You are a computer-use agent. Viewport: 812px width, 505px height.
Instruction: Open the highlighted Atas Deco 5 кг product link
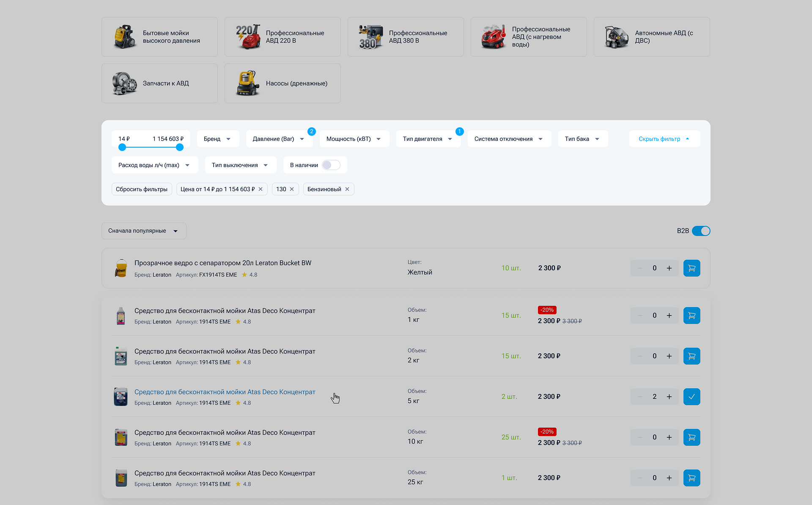(x=225, y=392)
